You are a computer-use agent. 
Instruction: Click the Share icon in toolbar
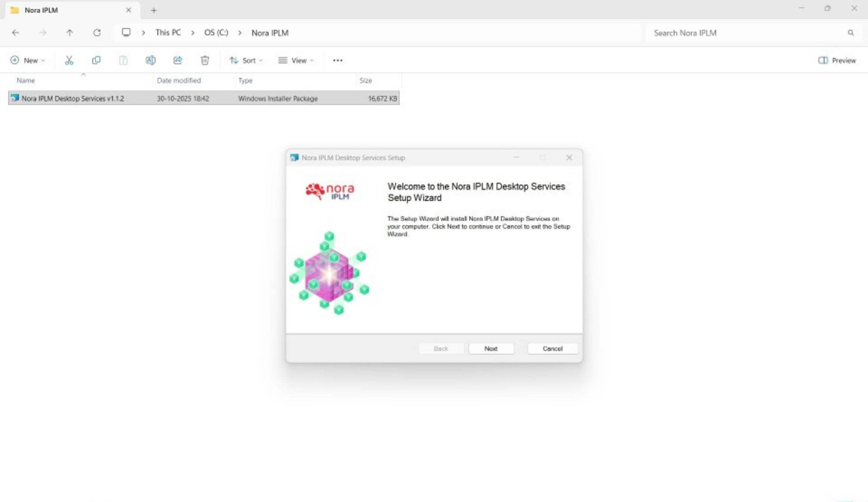click(178, 60)
